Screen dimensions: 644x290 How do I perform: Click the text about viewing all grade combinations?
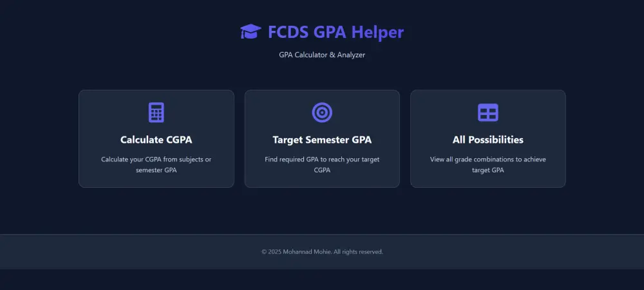click(x=488, y=159)
